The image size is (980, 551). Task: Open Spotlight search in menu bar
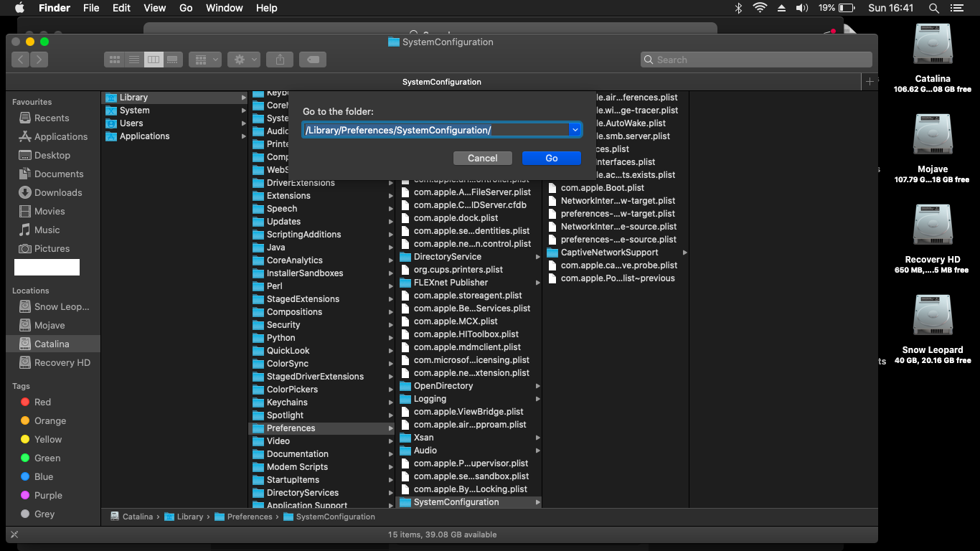[x=934, y=8]
